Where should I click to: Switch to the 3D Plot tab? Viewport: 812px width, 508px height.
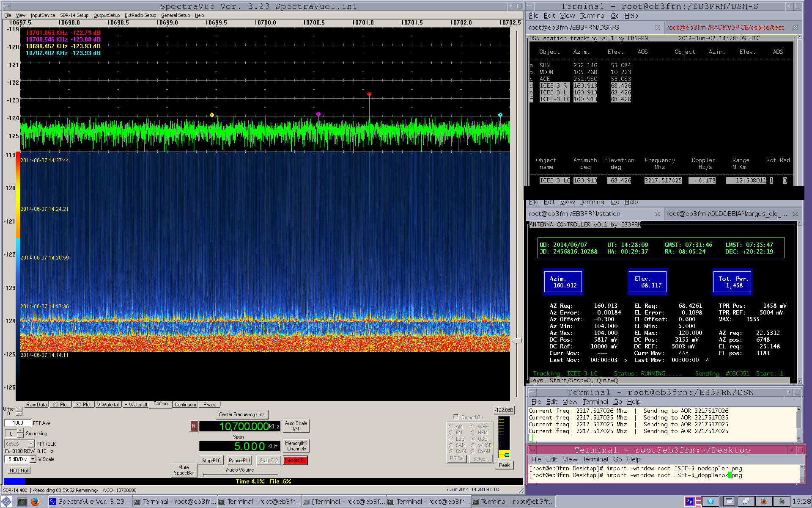point(83,405)
